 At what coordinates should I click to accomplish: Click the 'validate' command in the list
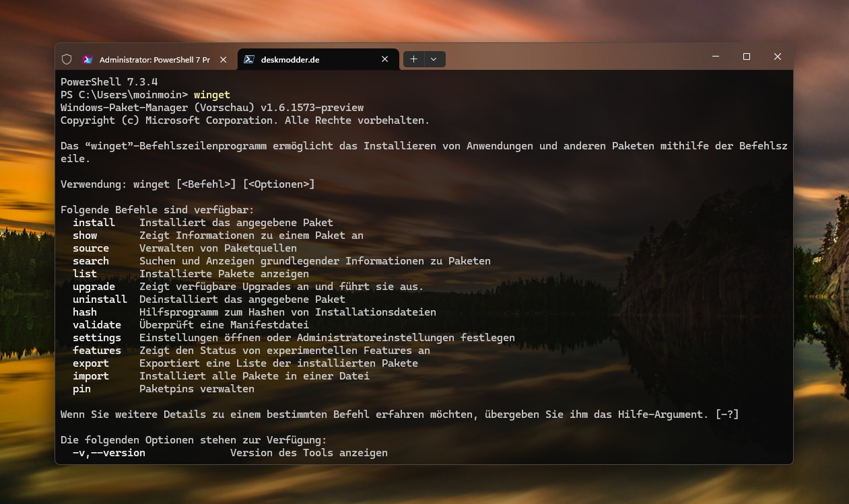click(97, 325)
